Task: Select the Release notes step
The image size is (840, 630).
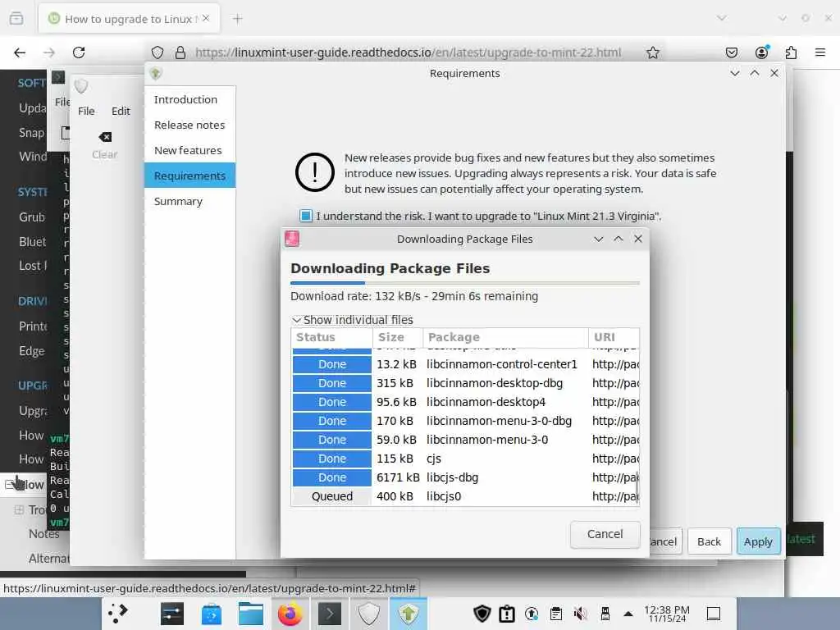Action: tap(189, 125)
